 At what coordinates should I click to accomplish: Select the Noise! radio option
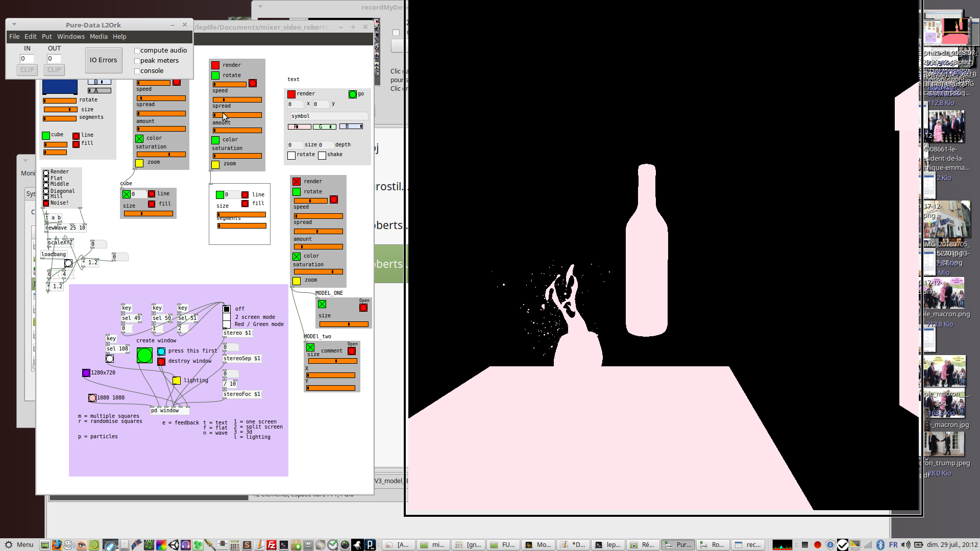click(x=46, y=203)
